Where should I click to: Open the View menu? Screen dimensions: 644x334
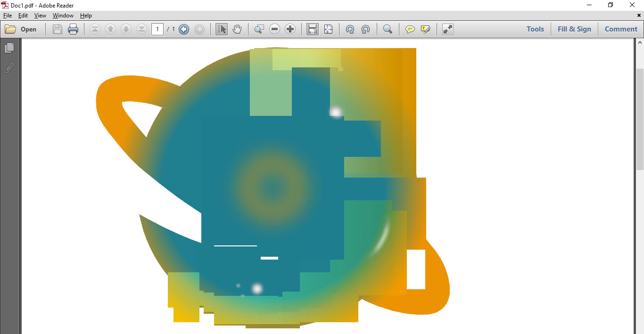[40, 15]
